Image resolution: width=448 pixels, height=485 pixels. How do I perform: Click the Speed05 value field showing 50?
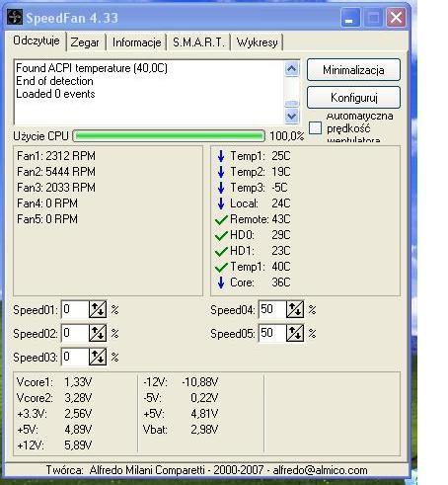[272, 333]
